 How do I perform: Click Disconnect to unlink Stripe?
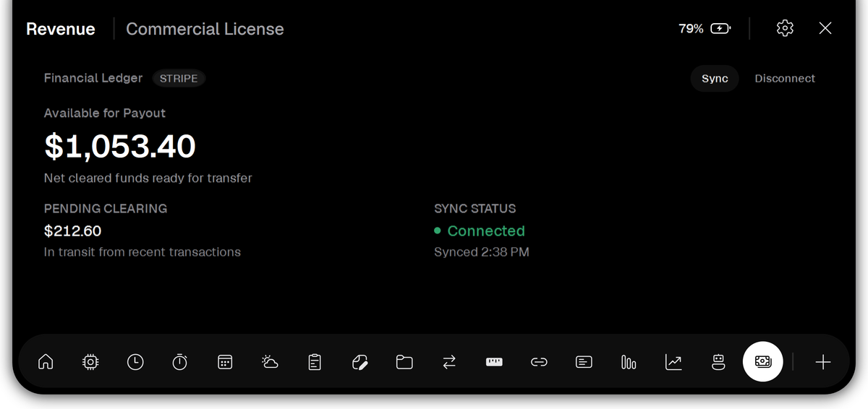point(785,78)
